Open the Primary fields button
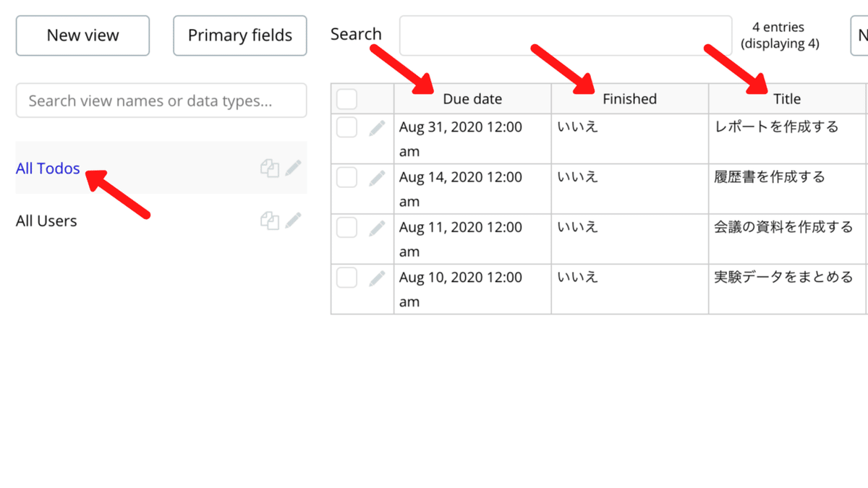 [x=240, y=35]
